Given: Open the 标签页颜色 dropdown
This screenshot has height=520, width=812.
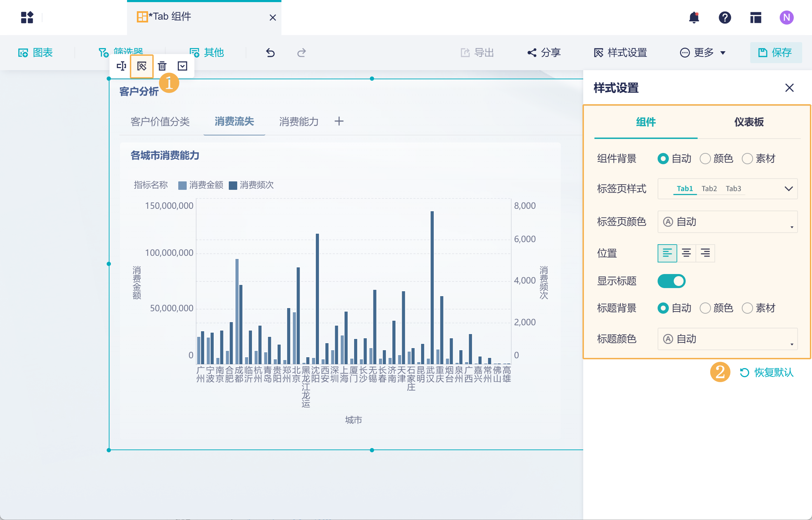Looking at the screenshot, I should coord(727,222).
